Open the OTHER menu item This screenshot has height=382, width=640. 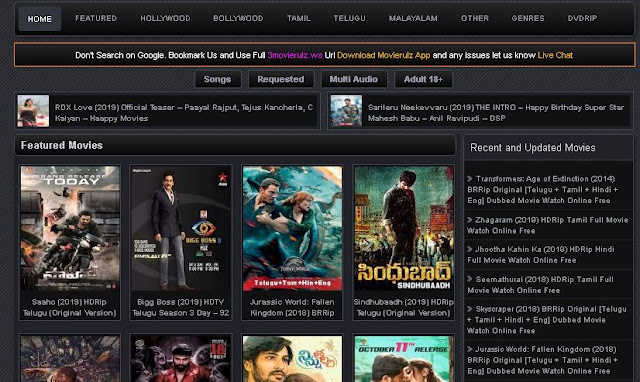click(475, 18)
